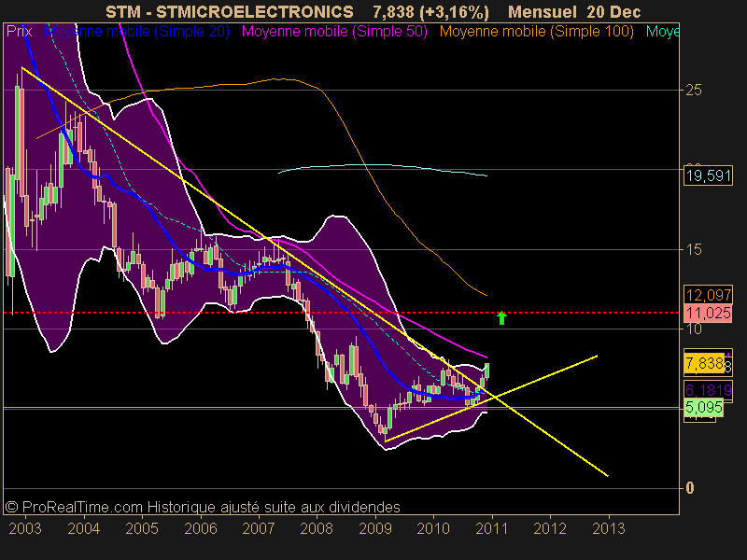Click the 15 price axis value
This screenshot has height=560, width=747.
tap(694, 249)
